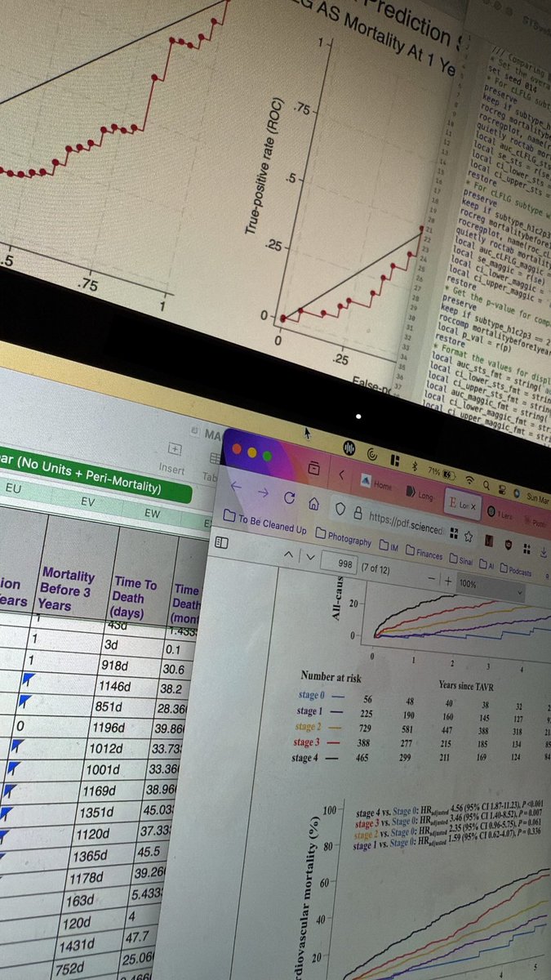Open the tab overview icon left of tabs

pyautogui.click(x=313, y=467)
